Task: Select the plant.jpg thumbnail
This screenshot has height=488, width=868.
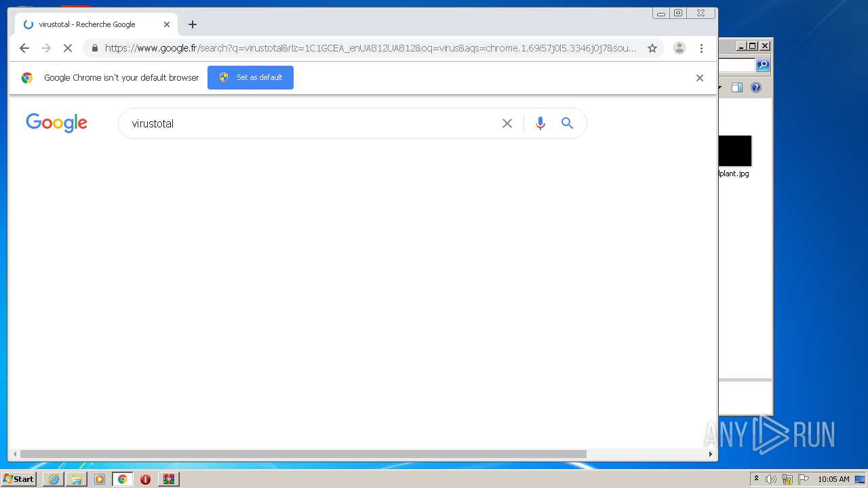Action: point(735,150)
